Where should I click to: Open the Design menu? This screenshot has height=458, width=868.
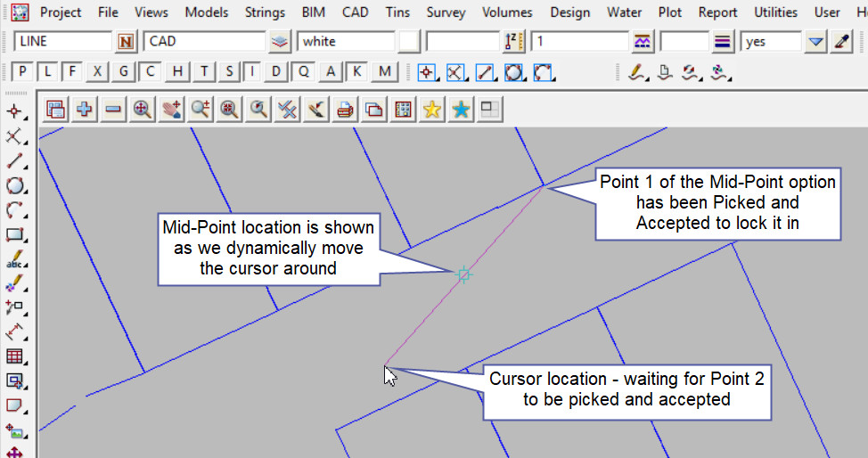tap(569, 12)
